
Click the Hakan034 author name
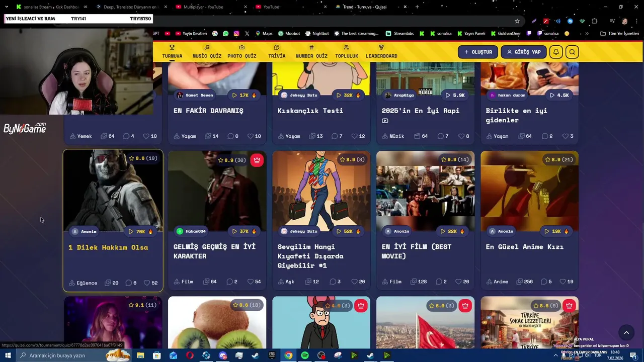click(196, 231)
